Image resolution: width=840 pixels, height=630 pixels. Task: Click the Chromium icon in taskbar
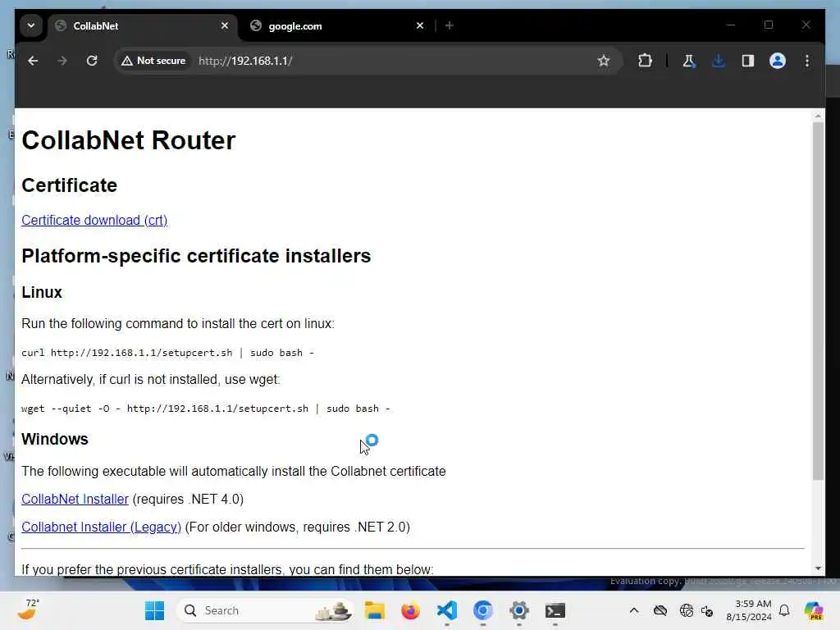point(482,610)
